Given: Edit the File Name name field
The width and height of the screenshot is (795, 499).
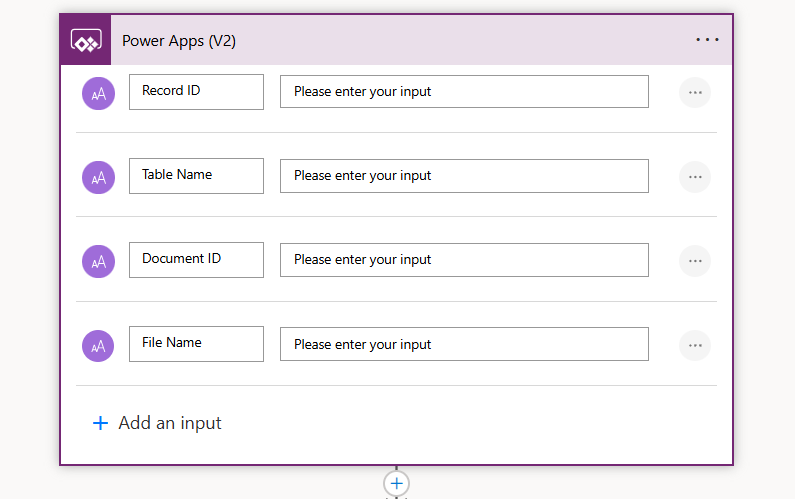Looking at the screenshot, I should (196, 344).
